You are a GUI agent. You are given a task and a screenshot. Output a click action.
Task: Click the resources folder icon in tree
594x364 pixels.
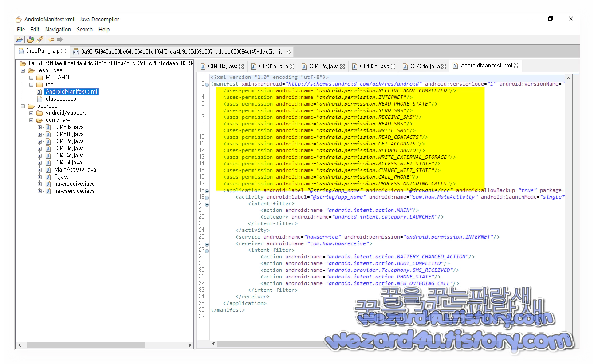(31, 70)
